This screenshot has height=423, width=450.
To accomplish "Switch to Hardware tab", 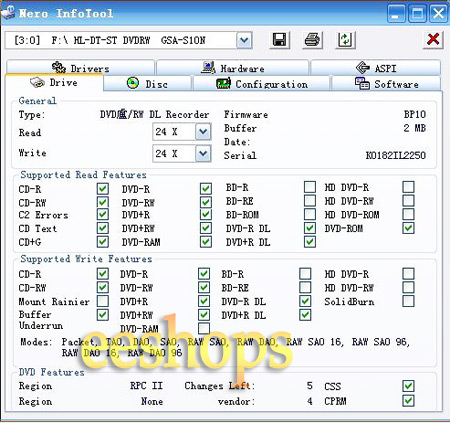I will coord(232,68).
